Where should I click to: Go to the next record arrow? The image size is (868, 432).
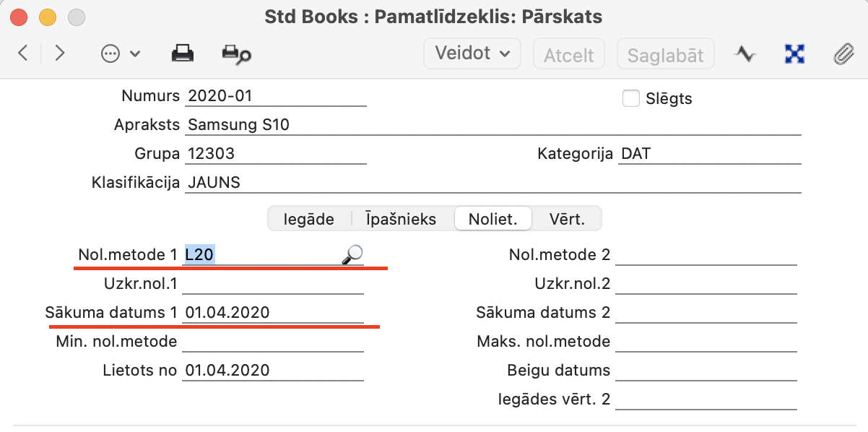(60, 53)
